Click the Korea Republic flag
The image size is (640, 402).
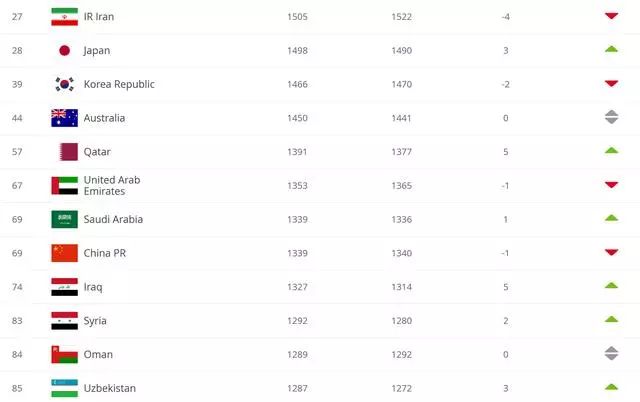[64, 84]
